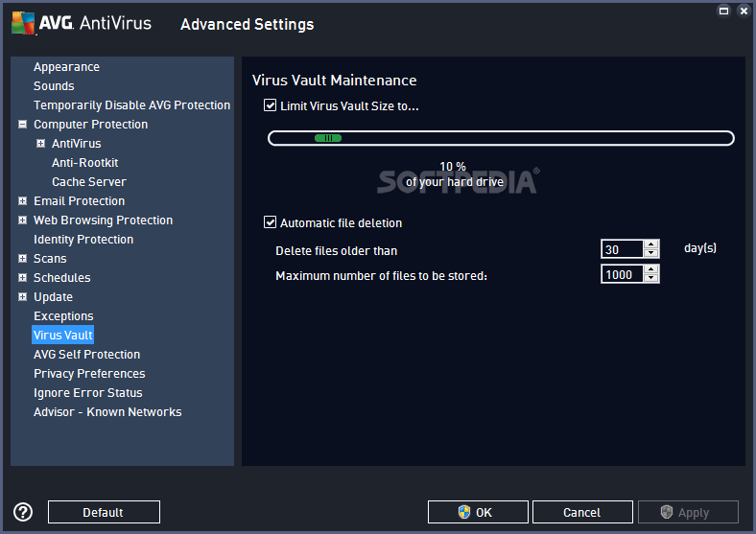This screenshot has width=756, height=534.
Task: Open AVG Self Protection settings
Action: click(x=86, y=354)
